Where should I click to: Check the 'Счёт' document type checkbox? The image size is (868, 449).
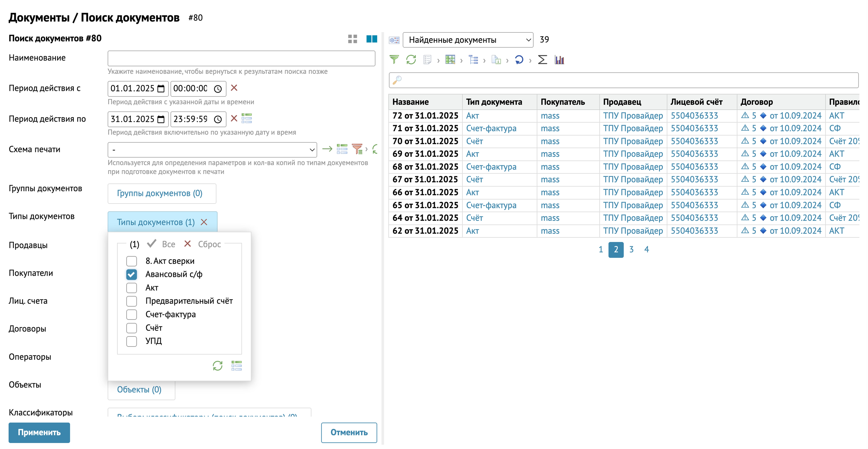click(x=131, y=328)
